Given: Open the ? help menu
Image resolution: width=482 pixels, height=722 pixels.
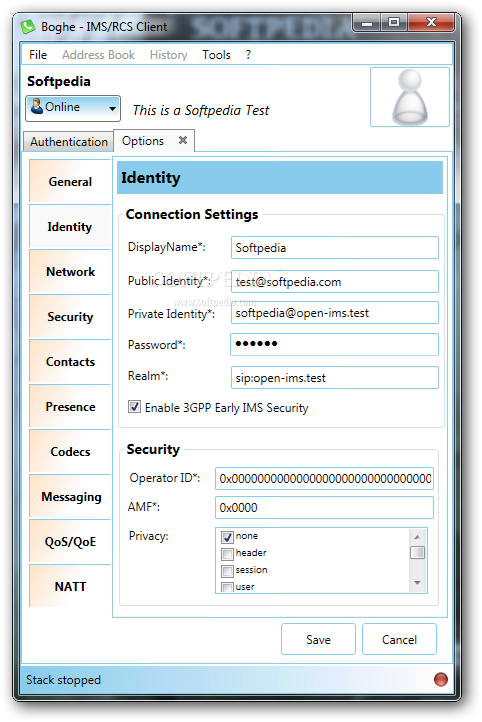Looking at the screenshot, I should click(248, 55).
